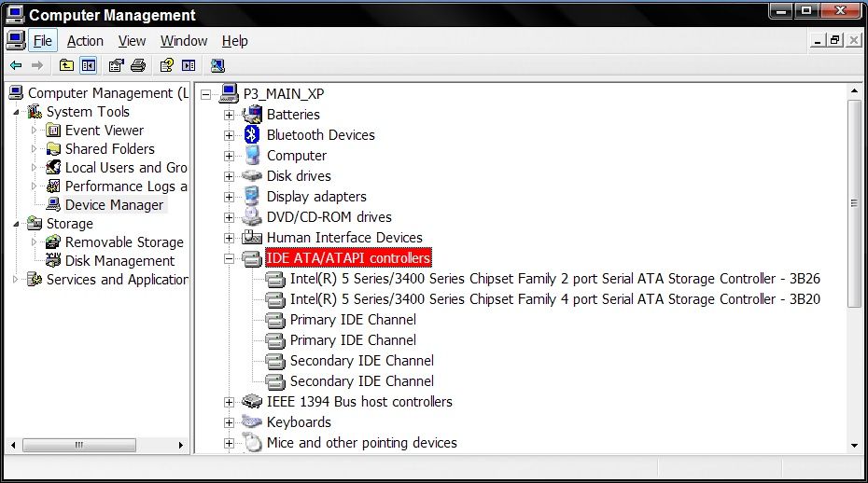Select the 4 port Serial ATA Controller 3B20
The image size is (868, 483).
coord(555,299)
